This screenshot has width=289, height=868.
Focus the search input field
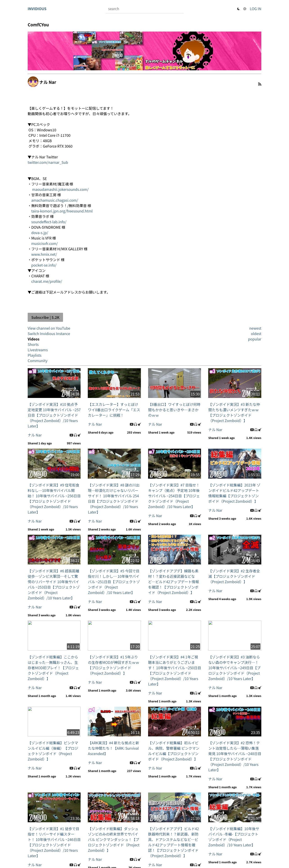[x=145, y=9]
